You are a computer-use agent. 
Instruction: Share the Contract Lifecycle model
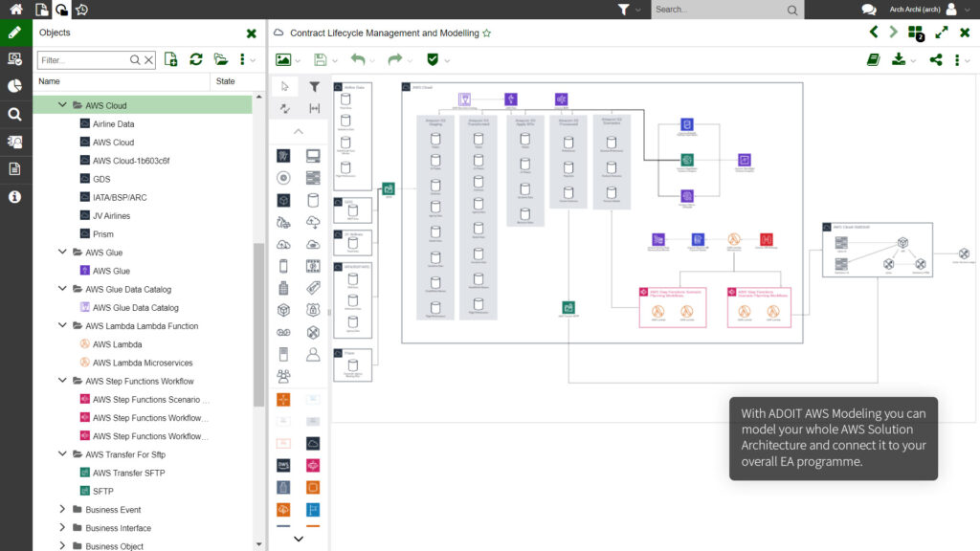tap(936, 58)
